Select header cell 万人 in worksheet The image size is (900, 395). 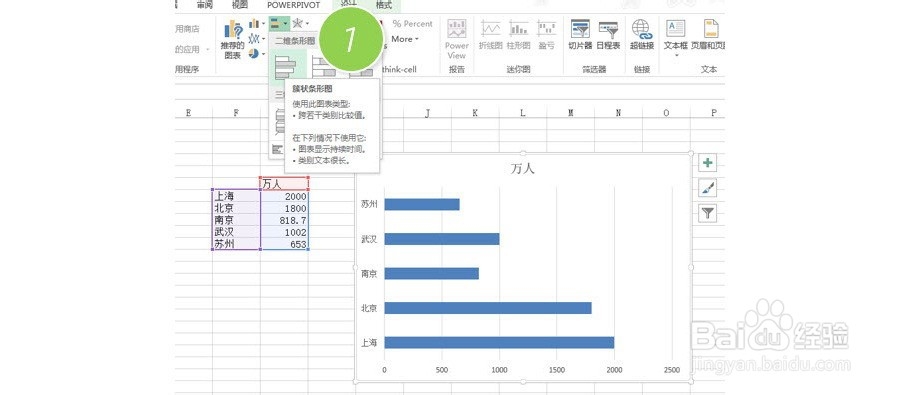point(285,184)
